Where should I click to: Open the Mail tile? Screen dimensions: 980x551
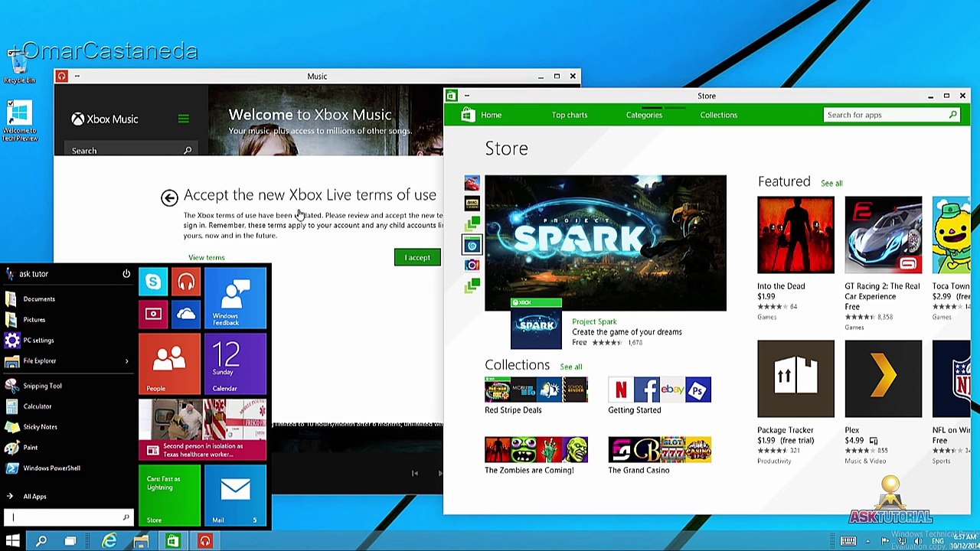235,495
